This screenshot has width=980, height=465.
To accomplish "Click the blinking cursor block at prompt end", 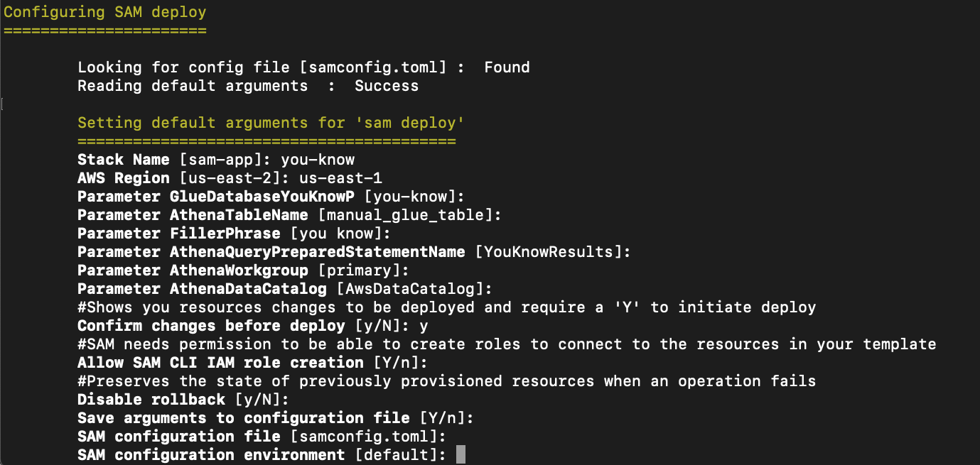I will (461, 454).
